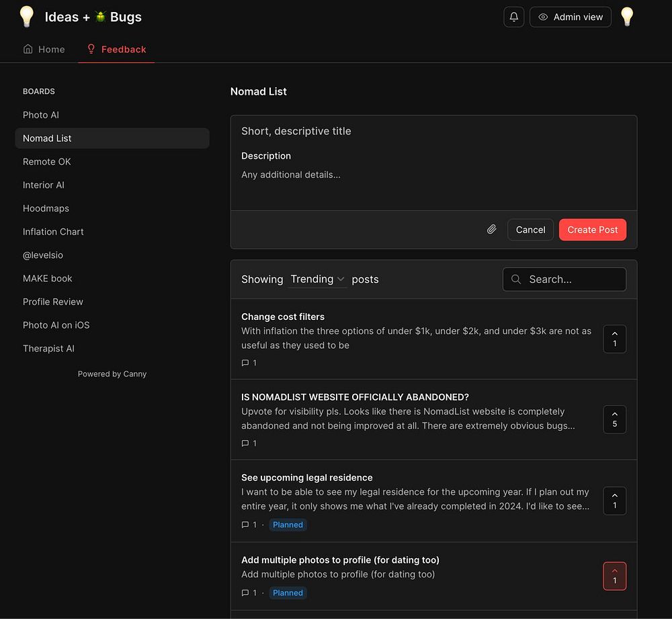The image size is (672, 619).
Task: Open comments on Change cost filters
Action: [x=249, y=363]
